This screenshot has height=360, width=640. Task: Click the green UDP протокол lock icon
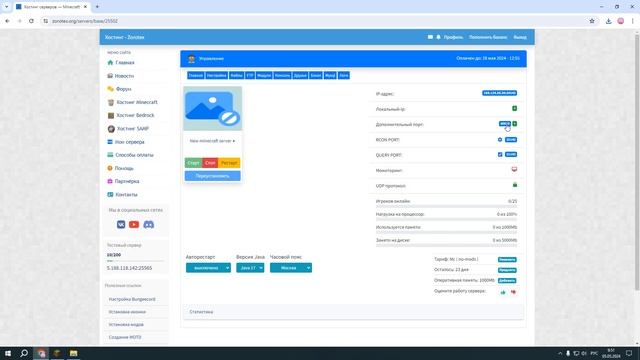(515, 184)
